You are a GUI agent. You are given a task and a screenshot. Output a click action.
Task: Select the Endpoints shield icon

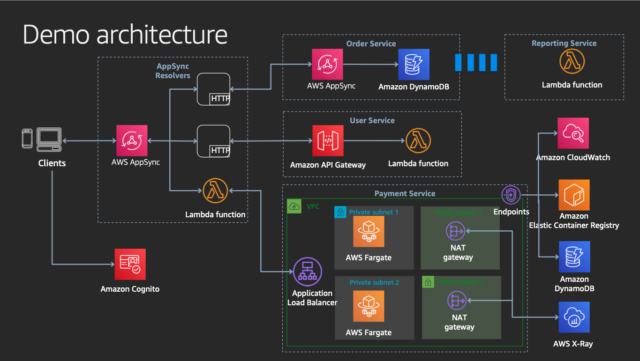click(x=511, y=195)
